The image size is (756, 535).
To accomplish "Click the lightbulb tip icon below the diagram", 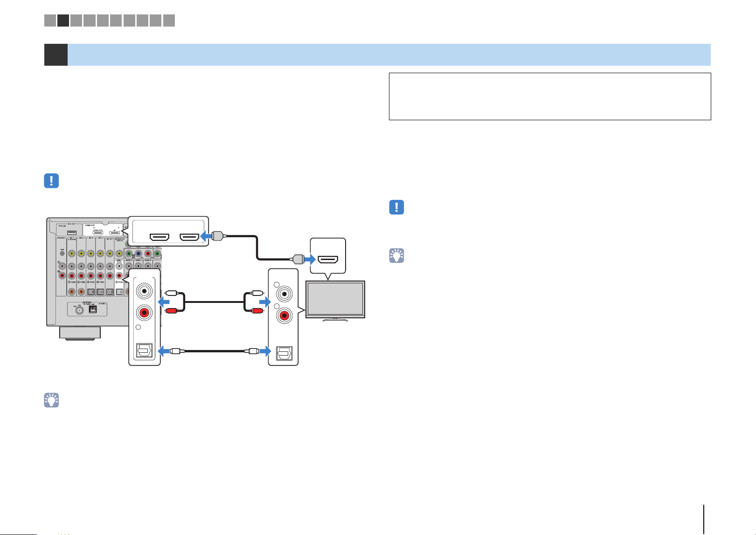I will pos(51,400).
